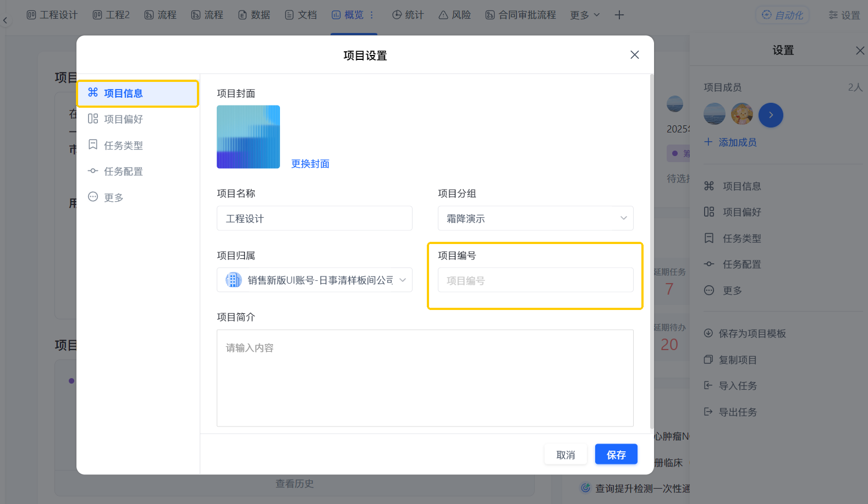868x504 pixels.
Task: Open the 项目归属 dropdown
Action: [315, 280]
